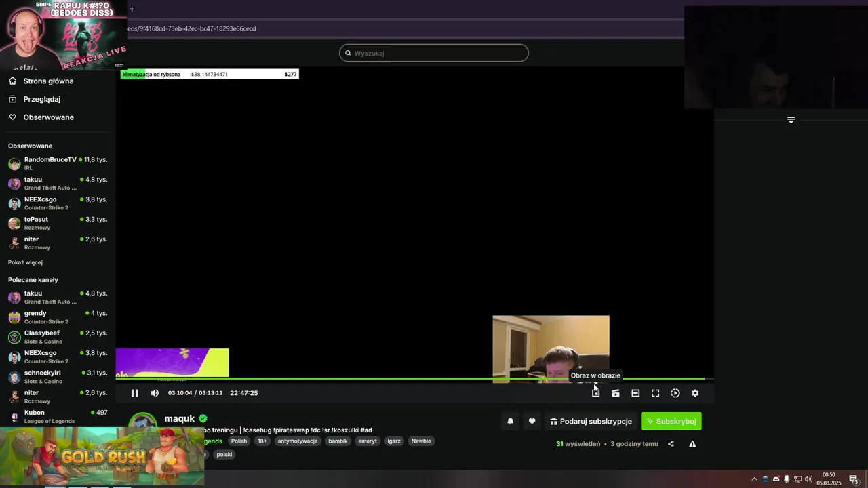Pause the video playback
This screenshot has width=868, height=488.
point(134,393)
